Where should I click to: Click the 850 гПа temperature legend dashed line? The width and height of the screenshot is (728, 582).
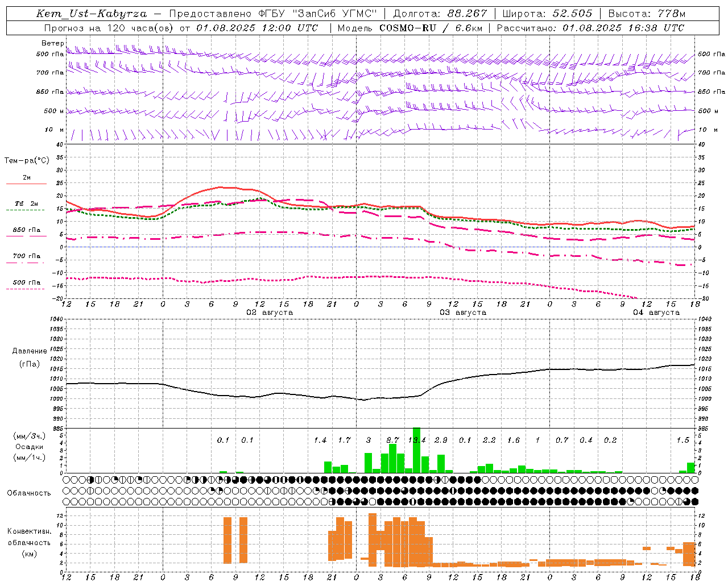[26, 236]
